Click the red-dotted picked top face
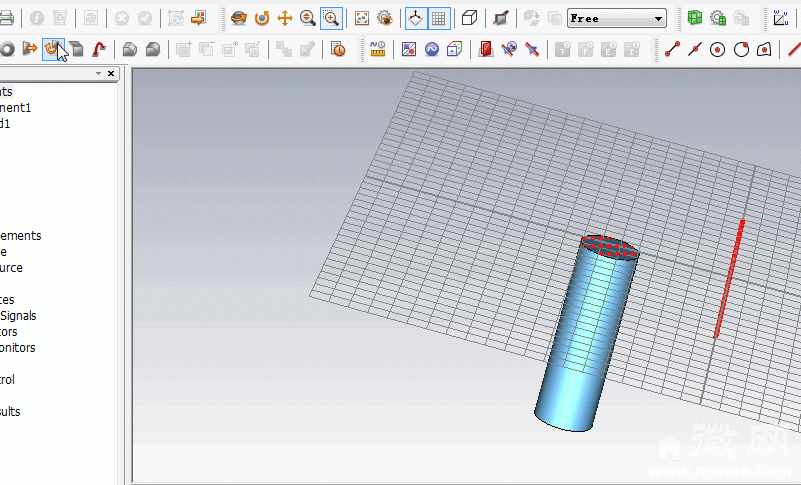This screenshot has width=801, height=485. (610, 247)
